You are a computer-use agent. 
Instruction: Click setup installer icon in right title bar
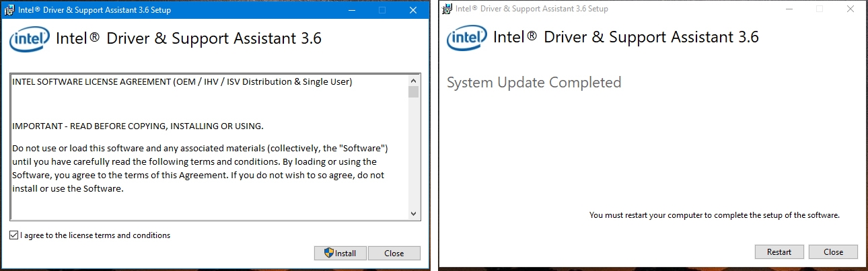click(x=447, y=9)
